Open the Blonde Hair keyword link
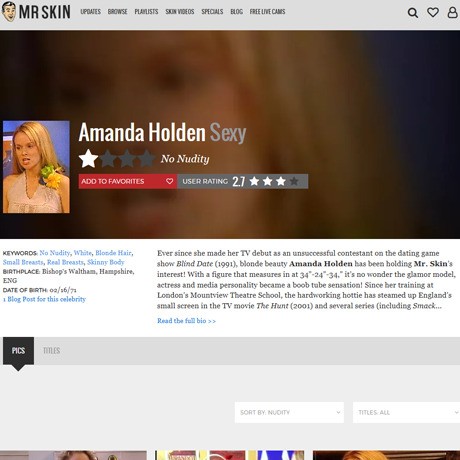The height and width of the screenshot is (460, 460). pos(113,253)
